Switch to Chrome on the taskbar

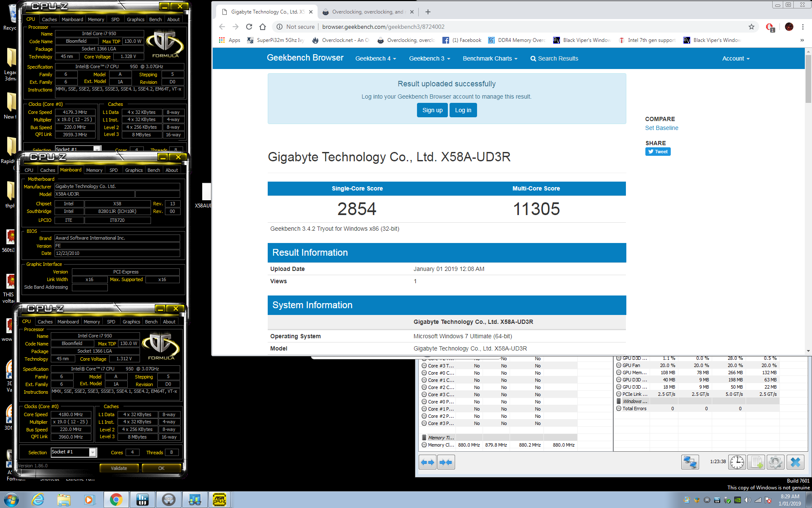[116, 500]
